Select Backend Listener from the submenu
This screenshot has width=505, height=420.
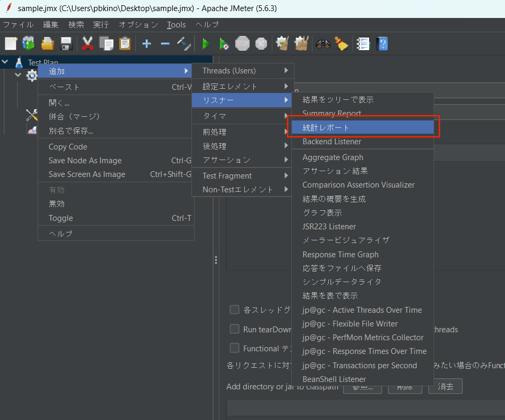point(363,142)
